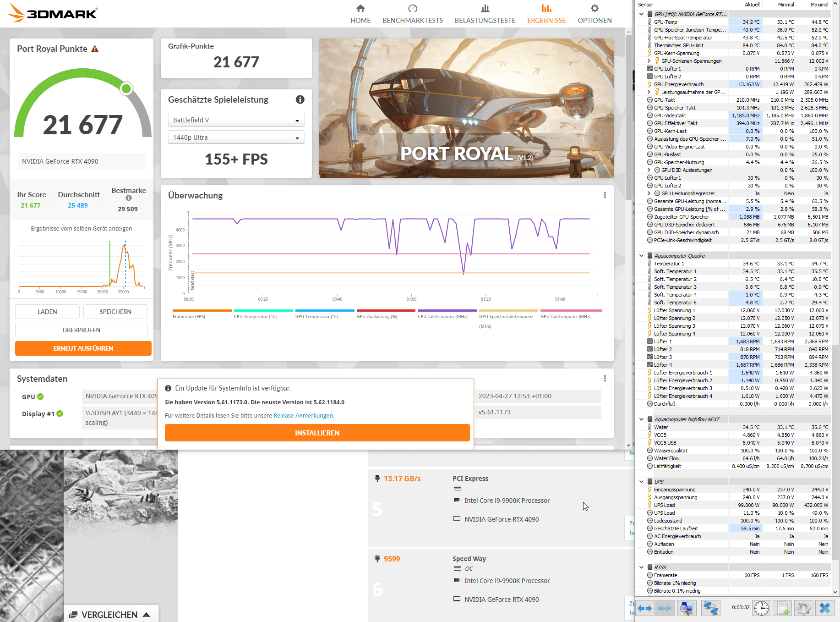The width and height of the screenshot is (840, 622).
Task: Click the 3DMARK logo
Action: (53, 13)
